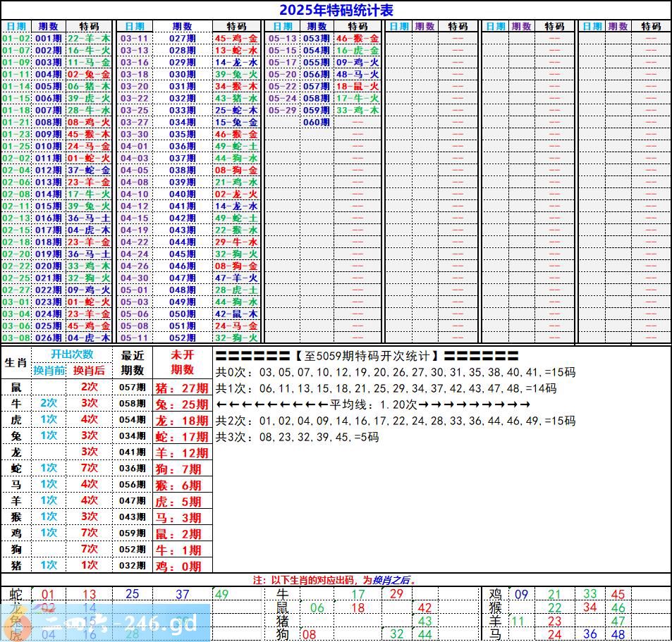
Task: Click the 未开期数 column header
Action: 182,362
